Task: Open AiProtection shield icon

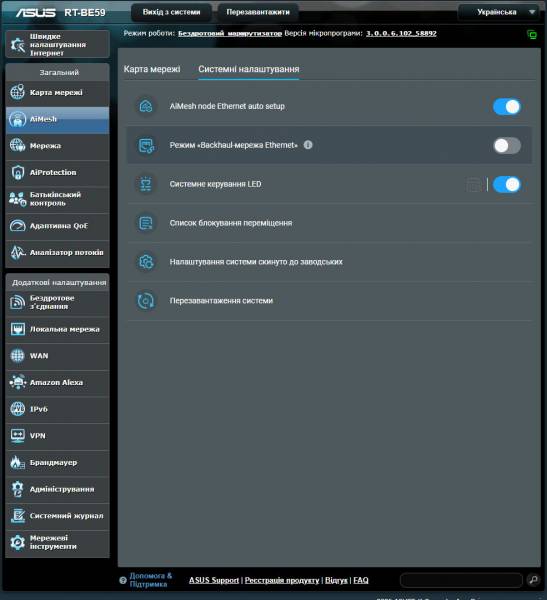Action: coord(17,172)
